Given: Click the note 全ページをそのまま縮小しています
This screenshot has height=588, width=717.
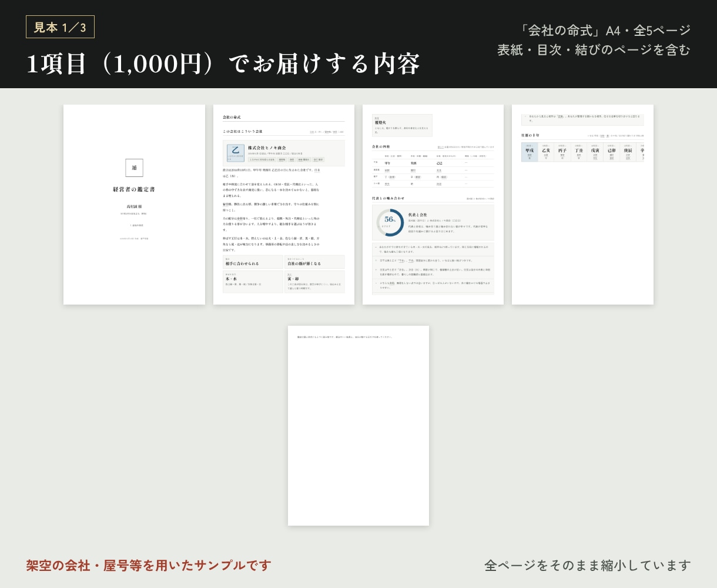Looking at the screenshot, I should pos(588,566).
